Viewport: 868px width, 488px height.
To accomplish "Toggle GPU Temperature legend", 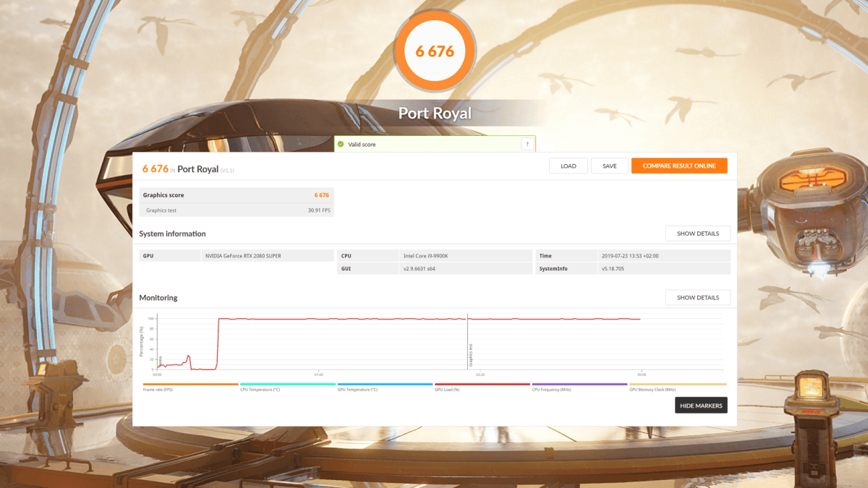I will tap(385, 387).
